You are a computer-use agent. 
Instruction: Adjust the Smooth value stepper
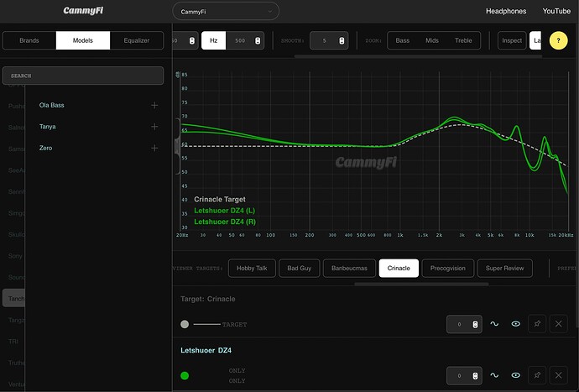342,40
